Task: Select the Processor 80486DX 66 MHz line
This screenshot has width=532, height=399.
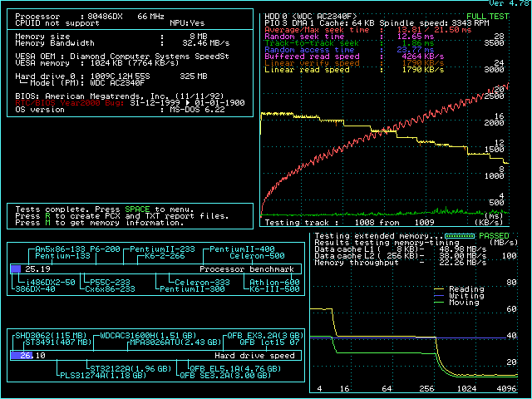Action: click(90, 17)
